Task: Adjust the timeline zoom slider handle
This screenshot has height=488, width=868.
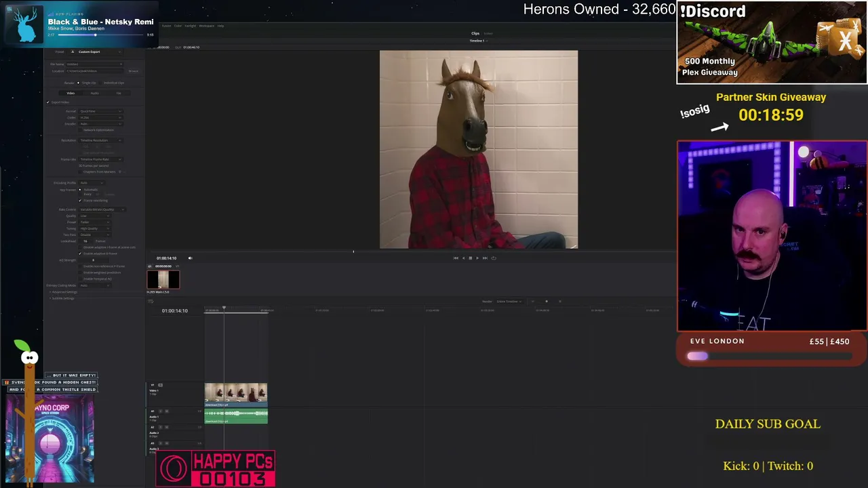Action: tap(547, 302)
